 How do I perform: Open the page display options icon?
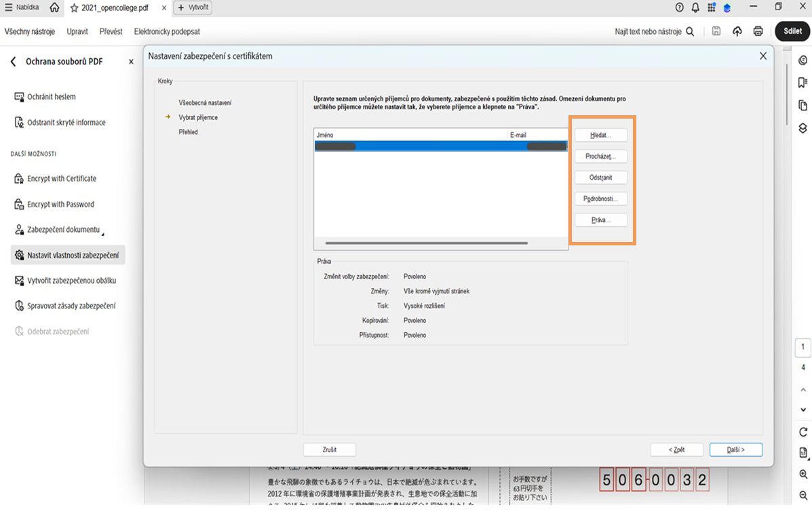[x=803, y=453]
